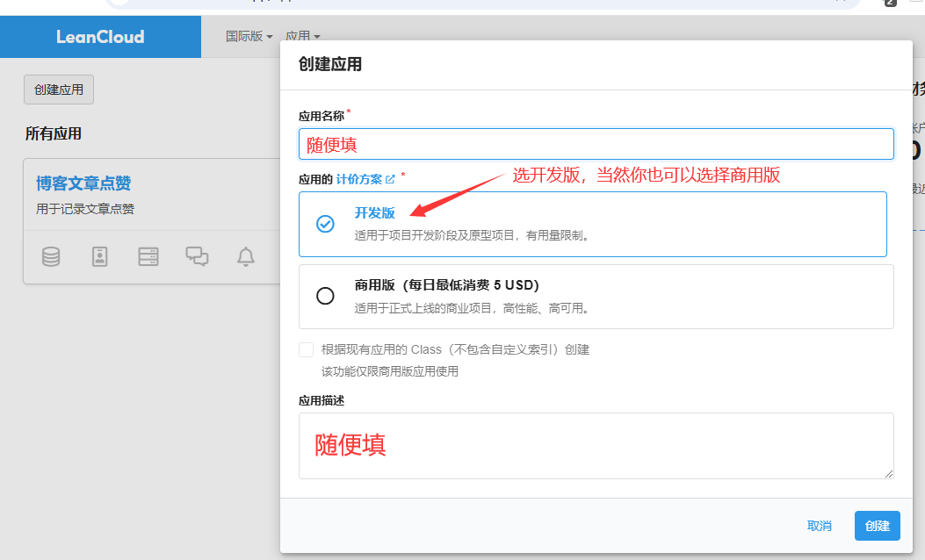Click 取消 to cancel the dialog
925x560 pixels.
click(x=819, y=526)
